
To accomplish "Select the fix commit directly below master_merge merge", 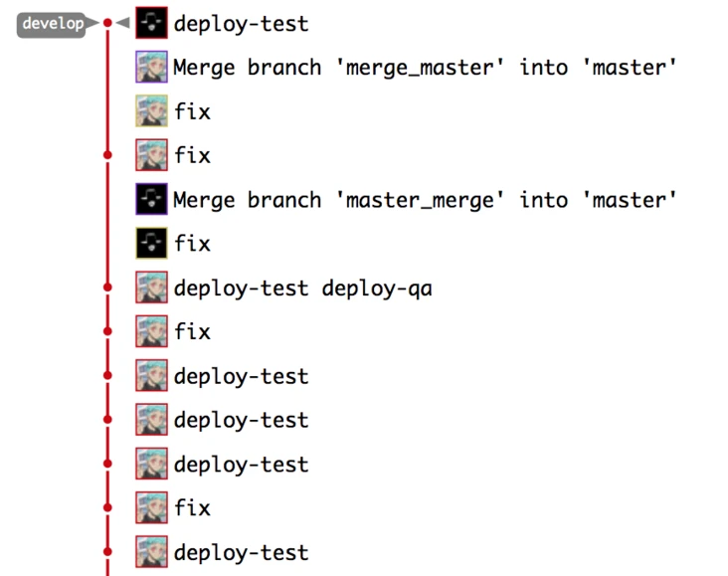I will tap(192, 244).
